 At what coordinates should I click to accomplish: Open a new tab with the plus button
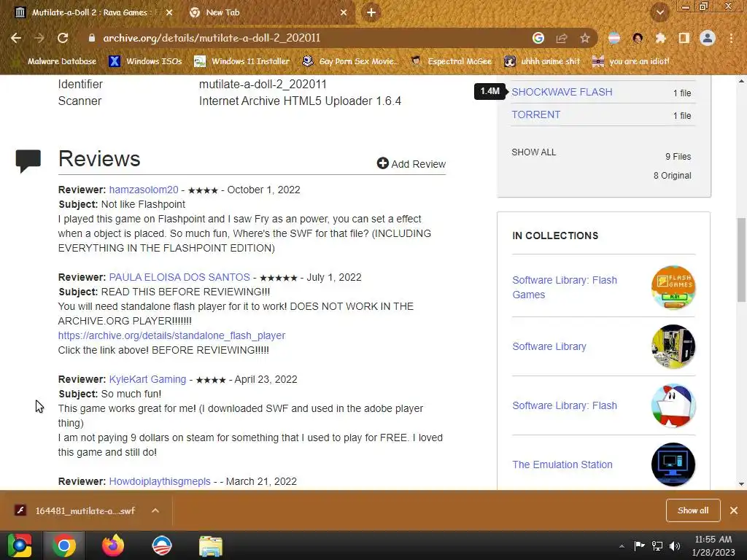click(x=371, y=12)
